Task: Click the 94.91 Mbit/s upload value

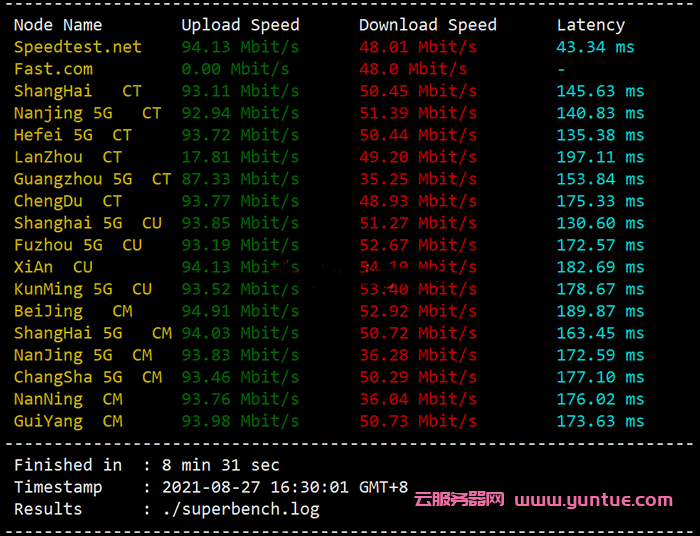Action: pyautogui.click(x=235, y=311)
